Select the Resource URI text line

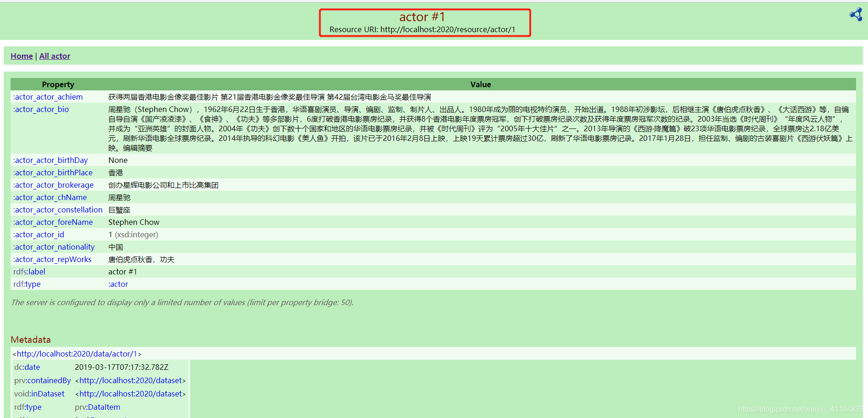pos(423,29)
